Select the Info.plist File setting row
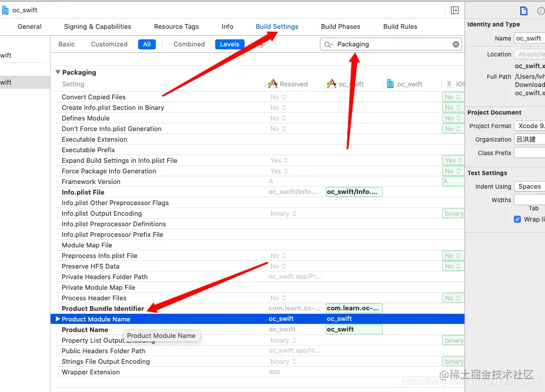The width and height of the screenshot is (545, 392). pos(260,192)
